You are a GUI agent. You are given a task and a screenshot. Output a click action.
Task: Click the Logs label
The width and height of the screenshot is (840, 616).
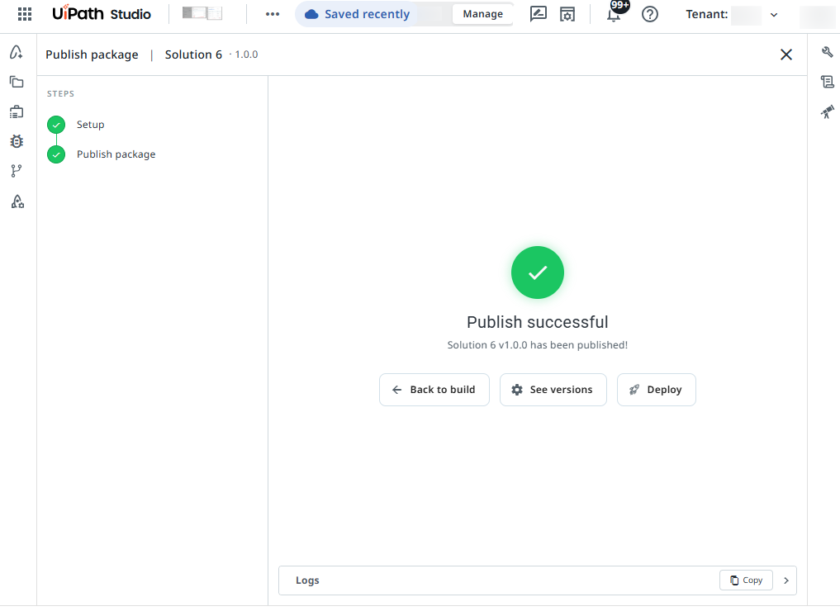(x=307, y=580)
